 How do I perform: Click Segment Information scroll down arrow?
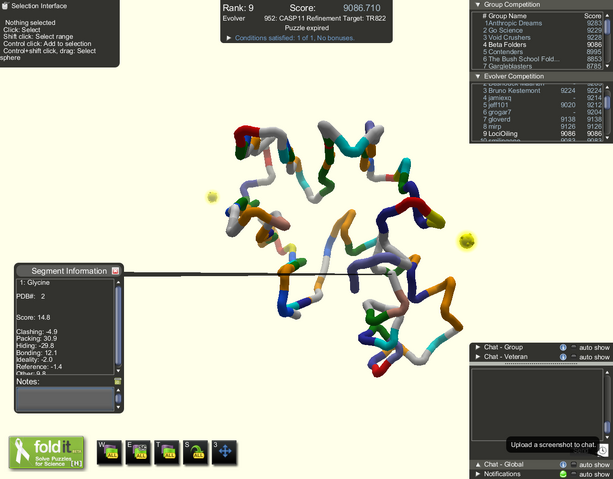pyautogui.click(x=118, y=371)
